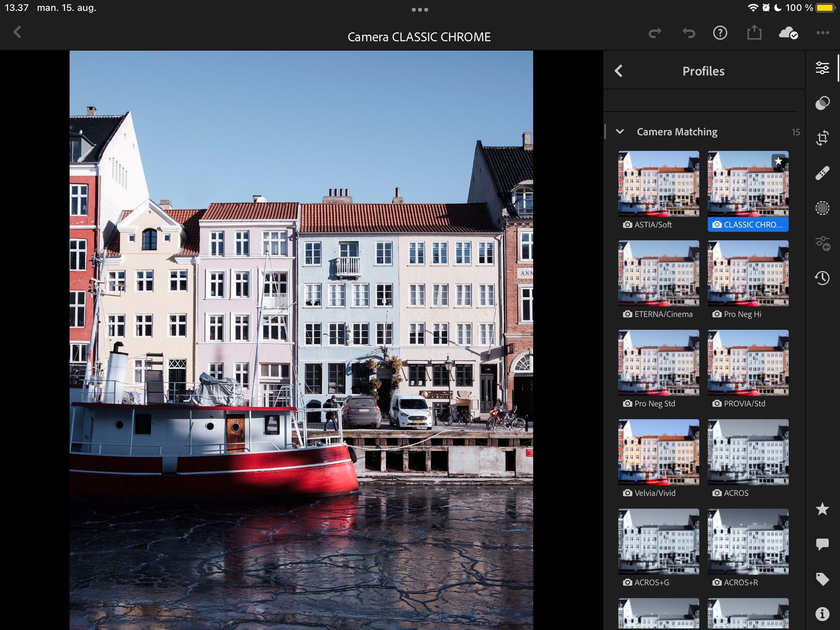This screenshot has height=630, width=840.
Task: Check cloud sync status icon
Action: coord(788,33)
